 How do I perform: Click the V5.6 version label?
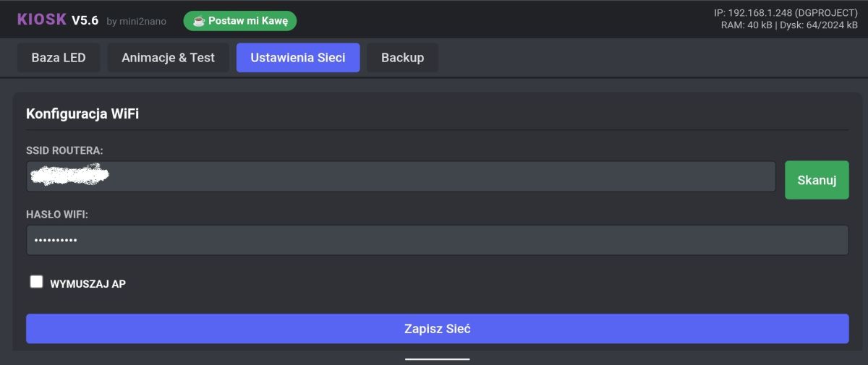85,20
